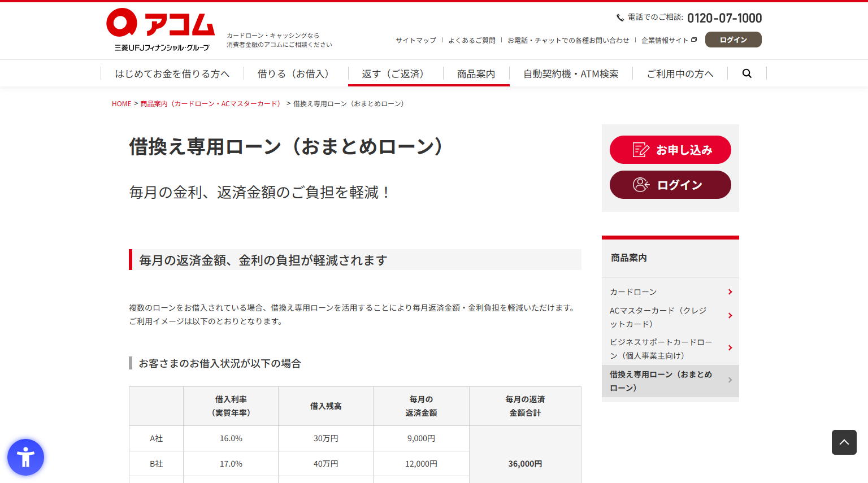Open the search magnifier icon
The height and width of the screenshot is (483, 868).
(x=747, y=73)
